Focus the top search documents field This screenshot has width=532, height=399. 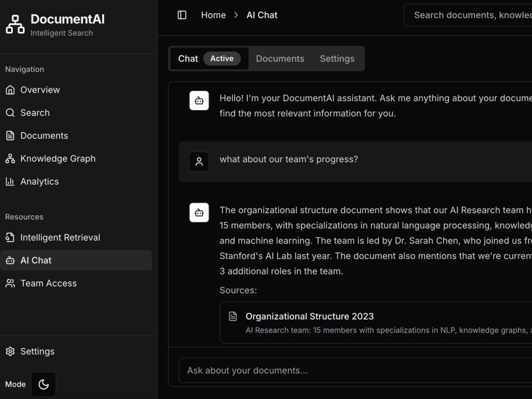(x=468, y=15)
